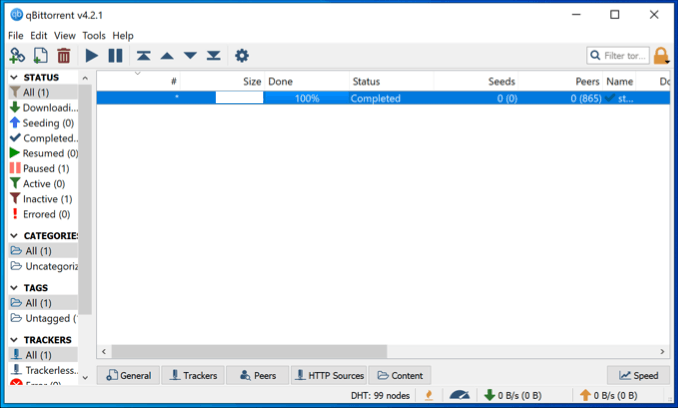The image size is (678, 408).
Task: Filter by Resumed (0) status
Action: 43,153
